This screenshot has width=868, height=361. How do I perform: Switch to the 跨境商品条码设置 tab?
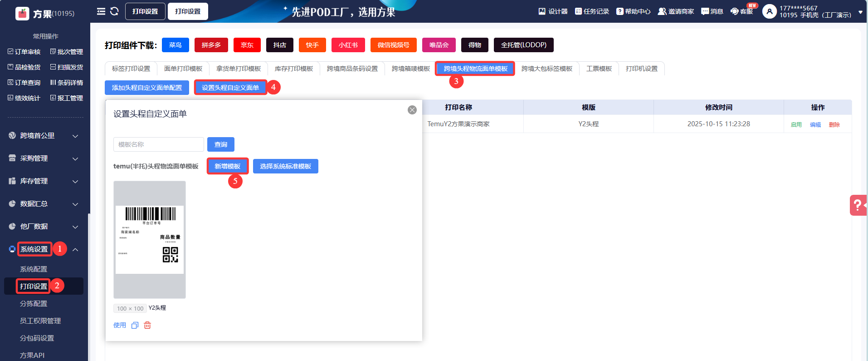click(352, 69)
